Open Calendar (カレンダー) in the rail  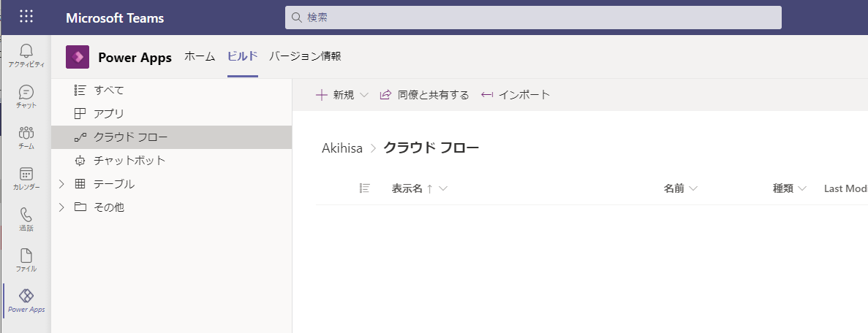[26, 178]
